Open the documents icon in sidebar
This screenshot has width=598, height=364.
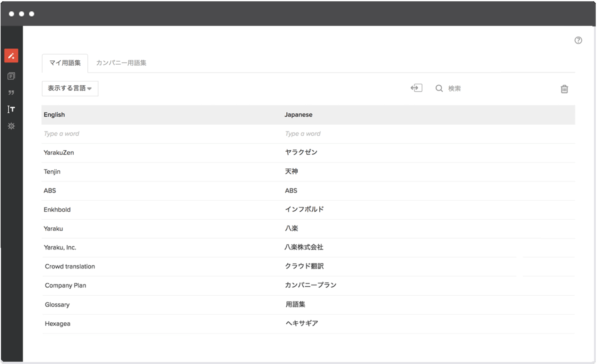pos(11,76)
